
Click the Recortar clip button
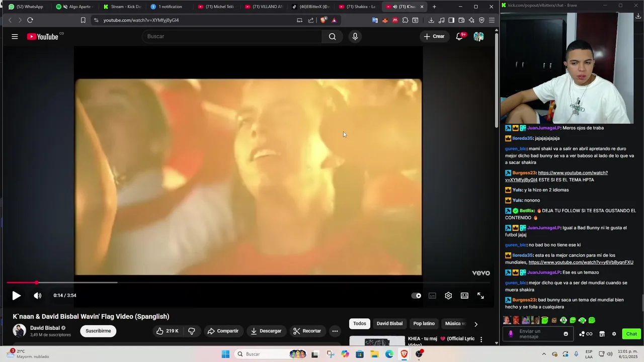(x=307, y=331)
